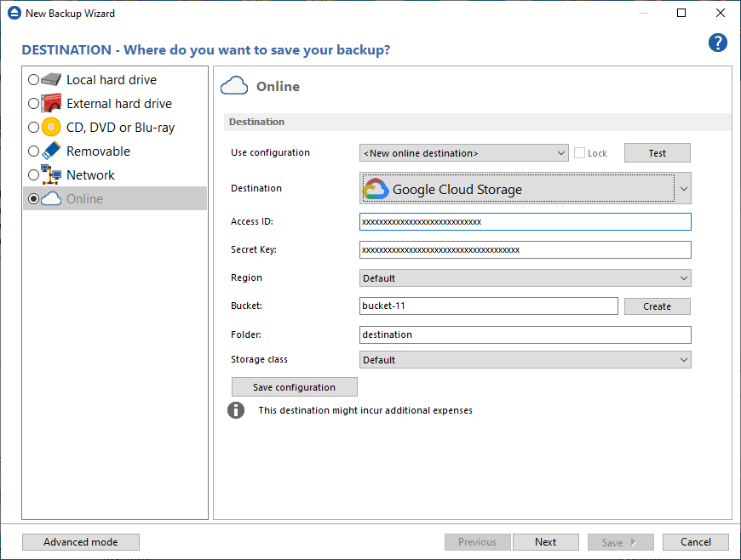
Task: Click into the Secret Key field
Action: 525,249
